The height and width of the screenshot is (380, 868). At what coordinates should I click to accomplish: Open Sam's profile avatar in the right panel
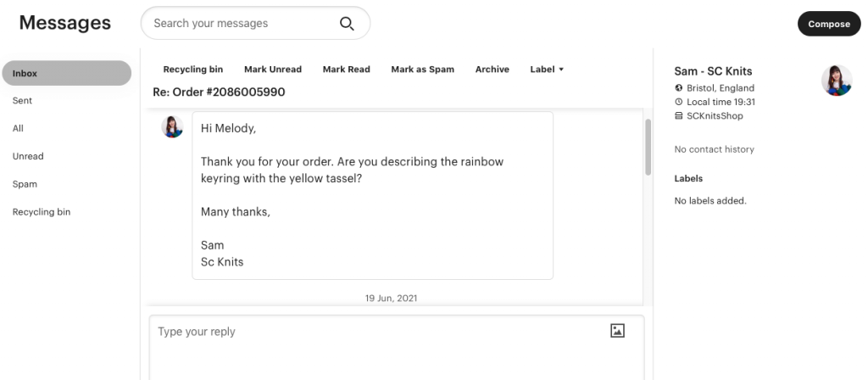837,81
